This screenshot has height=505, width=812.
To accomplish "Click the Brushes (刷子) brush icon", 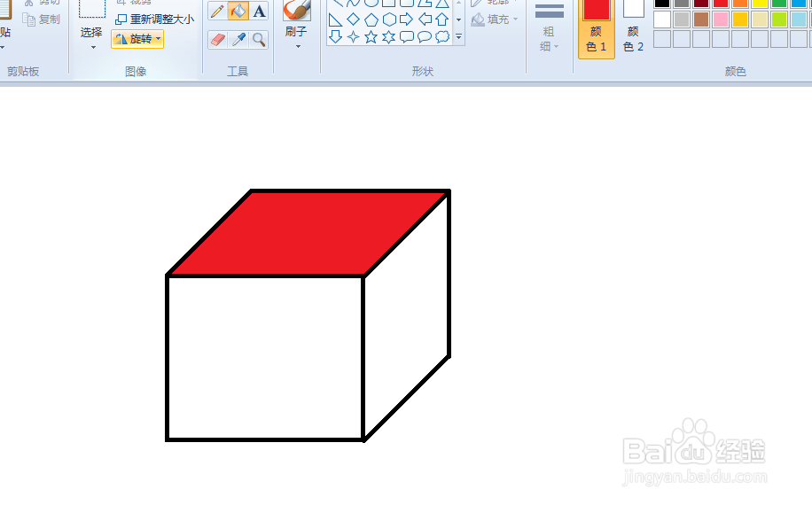I will pyautogui.click(x=297, y=10).
